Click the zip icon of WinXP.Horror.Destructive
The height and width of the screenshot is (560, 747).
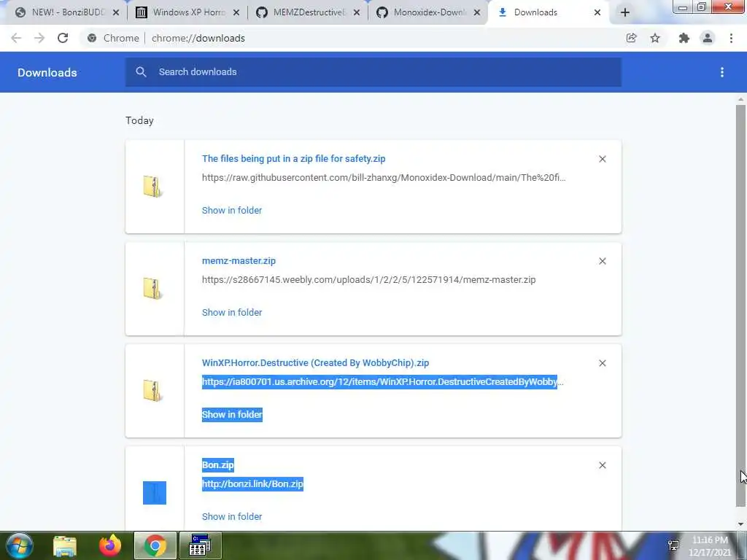[x=153, y=391]
